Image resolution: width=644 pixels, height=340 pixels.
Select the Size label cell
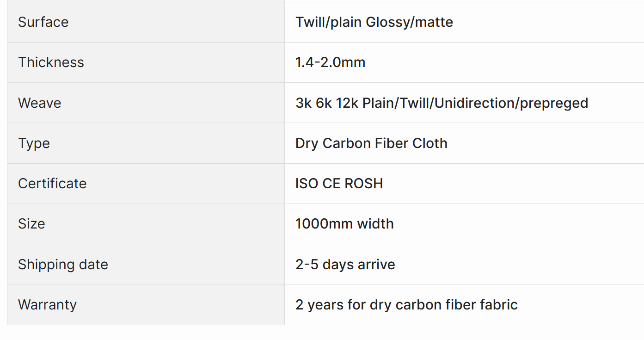[x=31, y=224]
